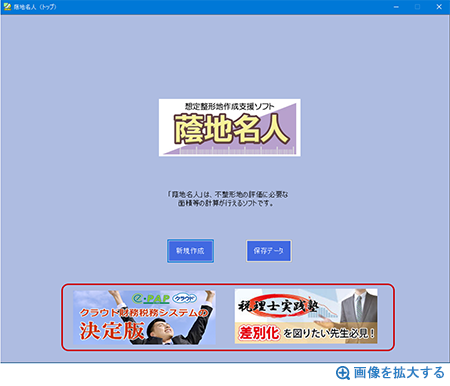Click the 新規作成 button
The width and height of the screenshot is (450, 386).
pos(190,251)
